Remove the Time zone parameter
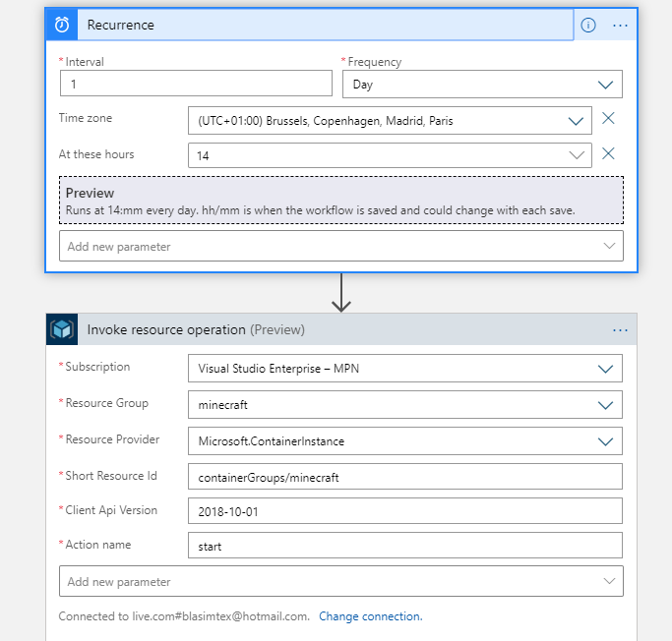The width and height of the screenshot is (672, 641). click(608, 119)
